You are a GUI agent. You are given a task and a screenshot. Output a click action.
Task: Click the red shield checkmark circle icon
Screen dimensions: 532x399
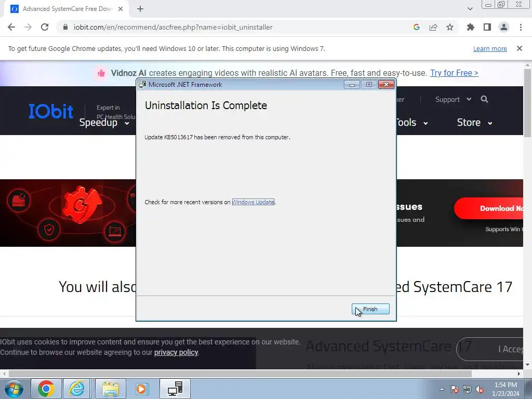[x=49, y=230]
